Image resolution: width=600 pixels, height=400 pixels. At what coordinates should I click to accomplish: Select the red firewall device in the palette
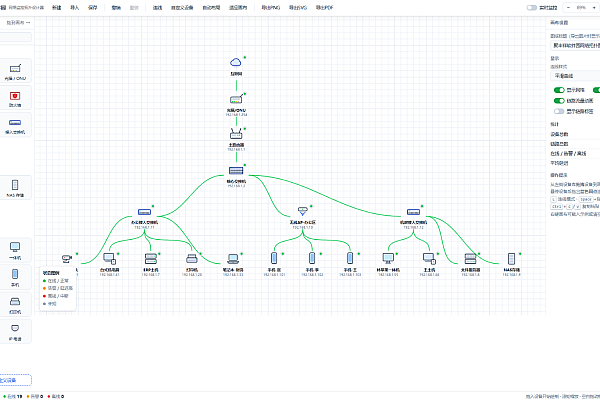15,98
